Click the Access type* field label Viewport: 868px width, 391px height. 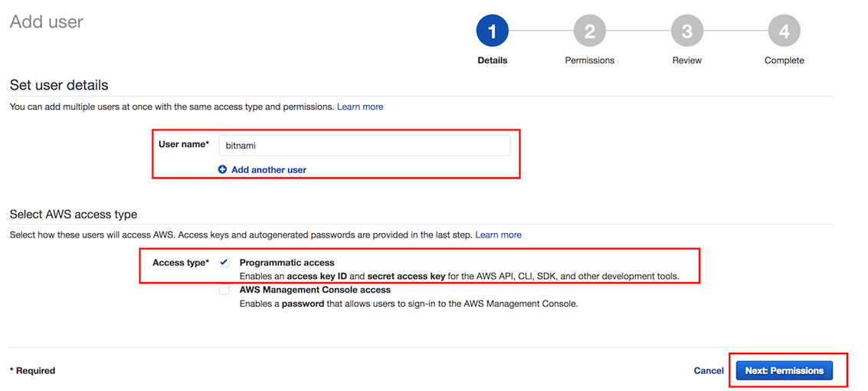coord(181,262)
